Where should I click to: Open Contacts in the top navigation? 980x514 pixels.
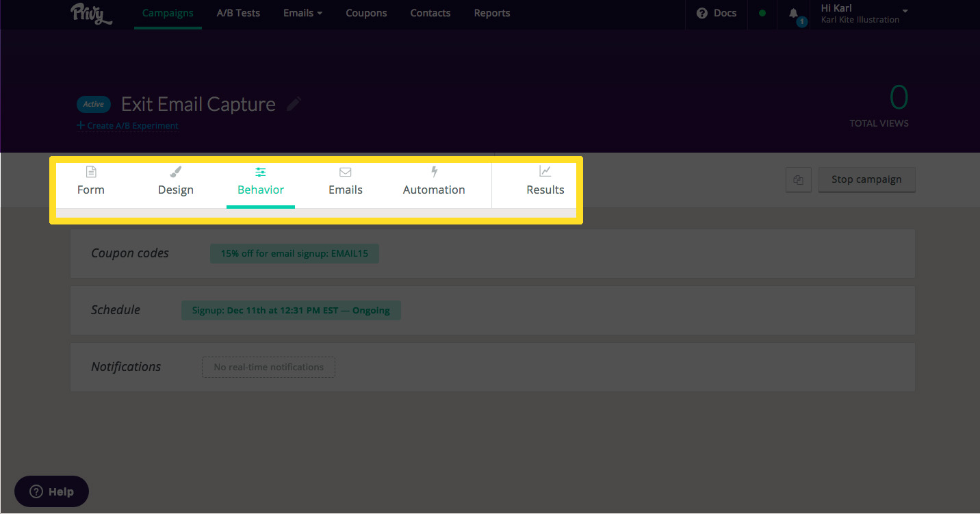coord(430,13)
